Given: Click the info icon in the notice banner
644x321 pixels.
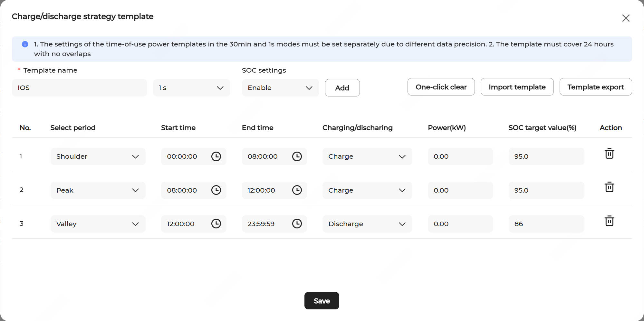Looking at the screenshot, I should 25,44.
